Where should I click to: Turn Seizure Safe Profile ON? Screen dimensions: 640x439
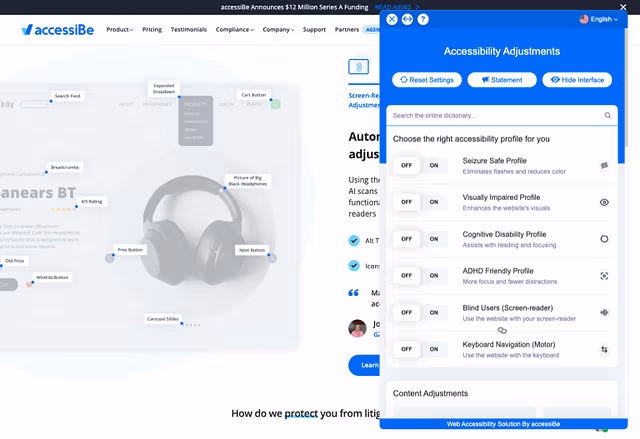(434, 165)
